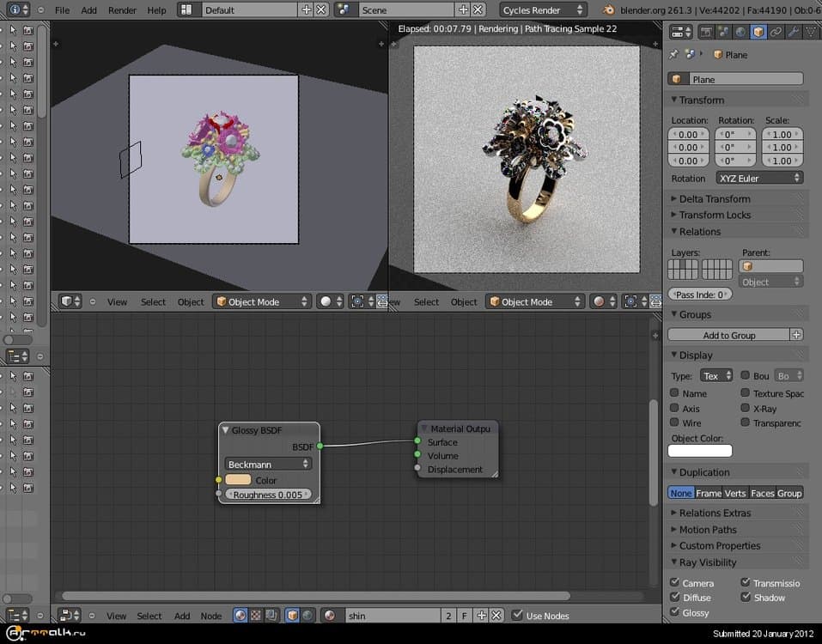Select material nodes icon in node editor
The image size is (822, 644).
pyautogui.click(x=240, y=616)
